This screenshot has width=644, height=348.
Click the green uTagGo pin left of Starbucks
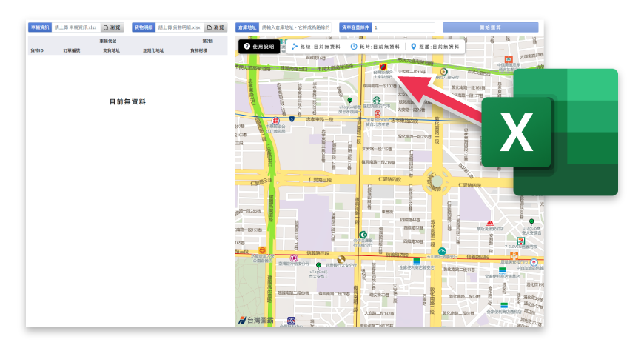[350, 101]
